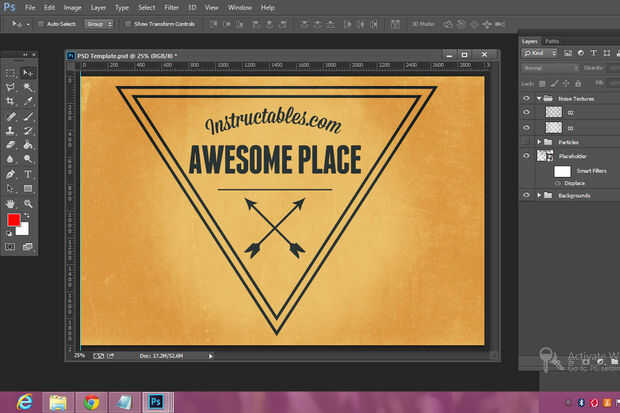This screenshot has width=620, height=413.
Task: Pick the Crop tool
Action: click(x=11, y=101)
